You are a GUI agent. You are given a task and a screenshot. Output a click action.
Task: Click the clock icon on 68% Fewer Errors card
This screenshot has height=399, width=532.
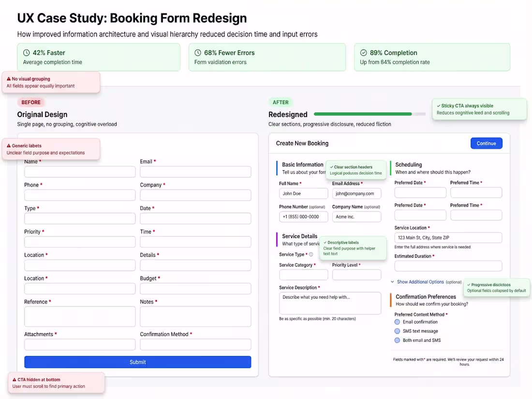pyautogui.click(x=197, y=52)
